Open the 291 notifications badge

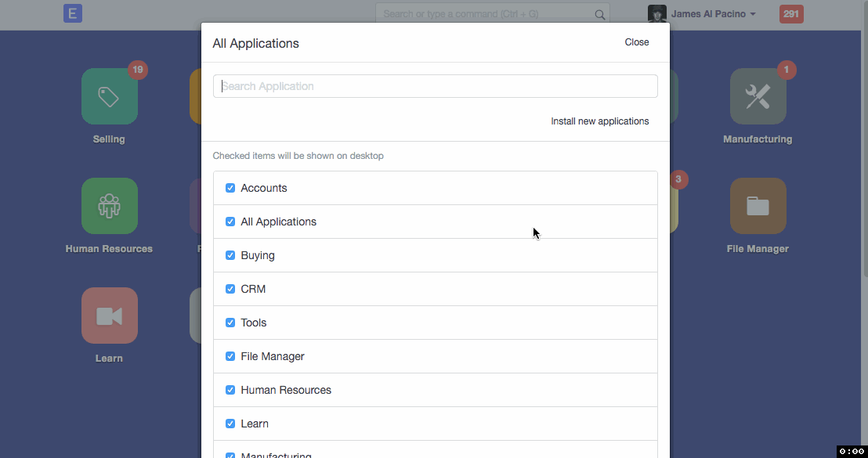791,14
